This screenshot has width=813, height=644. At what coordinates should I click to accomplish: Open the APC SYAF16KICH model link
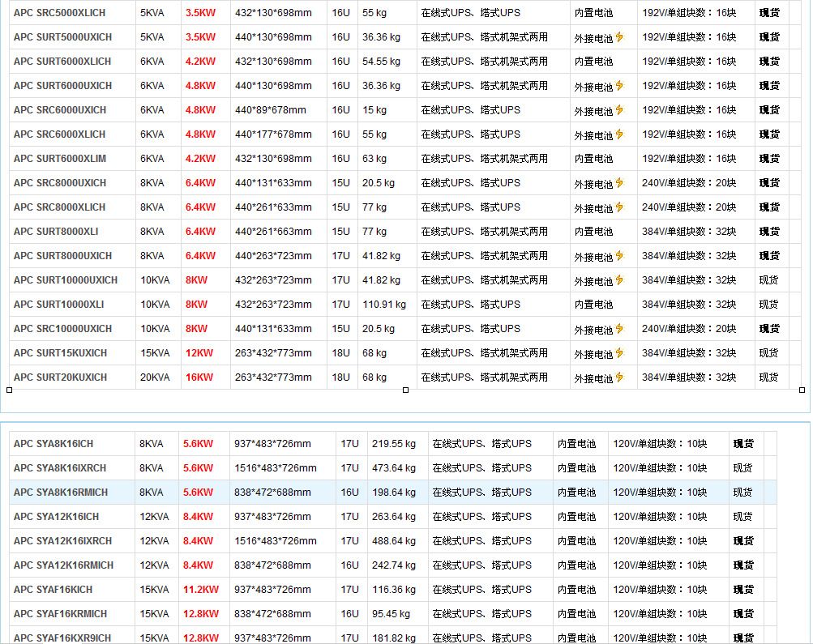click(x=53, y=590)
